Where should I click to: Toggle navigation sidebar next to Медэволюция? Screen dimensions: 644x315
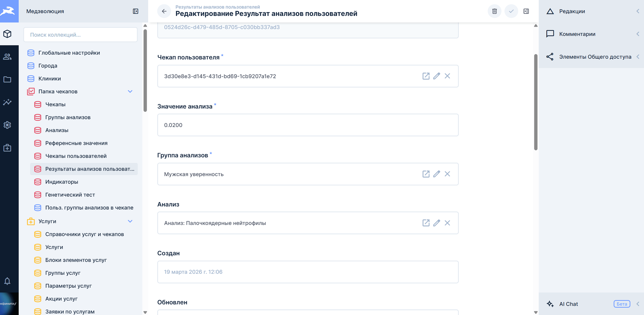136,11
